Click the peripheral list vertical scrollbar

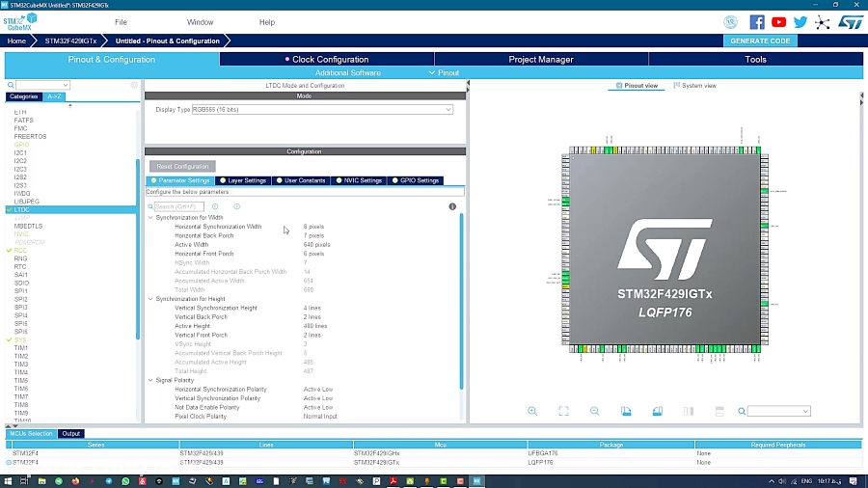pos(137,251)
